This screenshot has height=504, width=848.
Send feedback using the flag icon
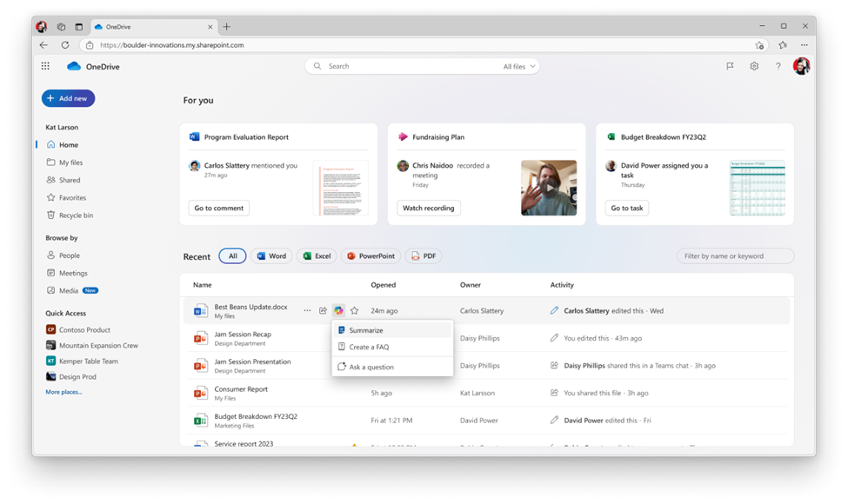coord(730,65)
